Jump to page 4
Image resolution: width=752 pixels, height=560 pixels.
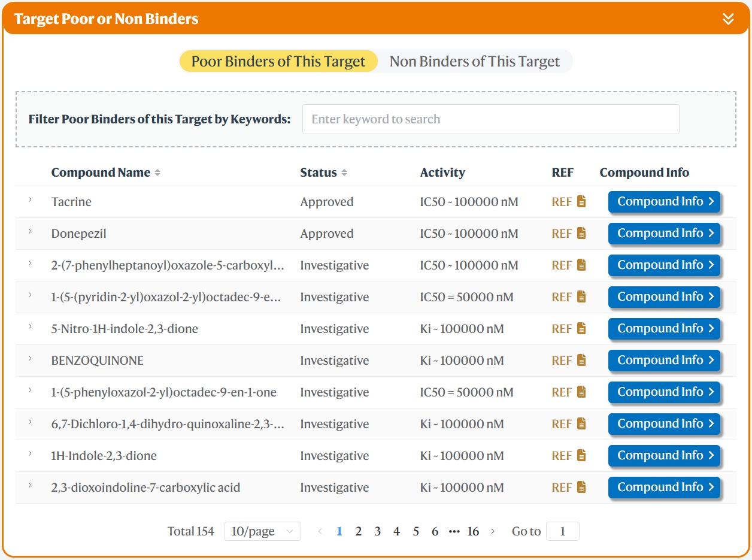tap(397, 531)
